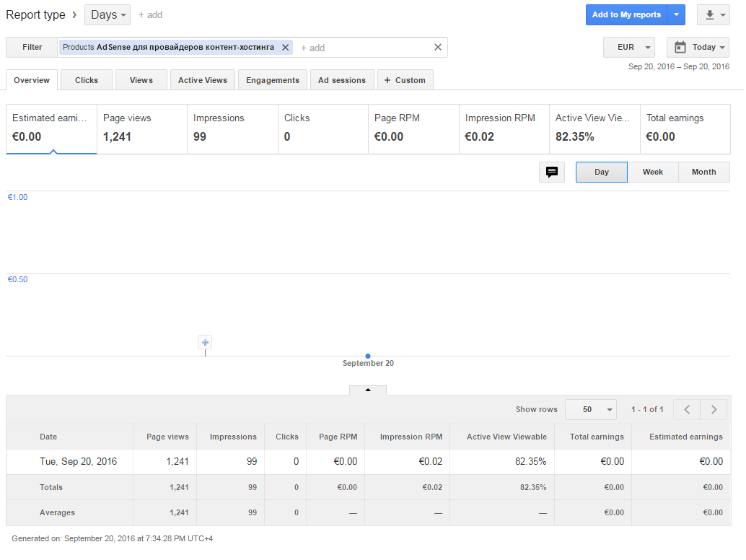Switch to the Clicks tab
This screenshot has width=746, height=560.
click(x=87, y=80)
